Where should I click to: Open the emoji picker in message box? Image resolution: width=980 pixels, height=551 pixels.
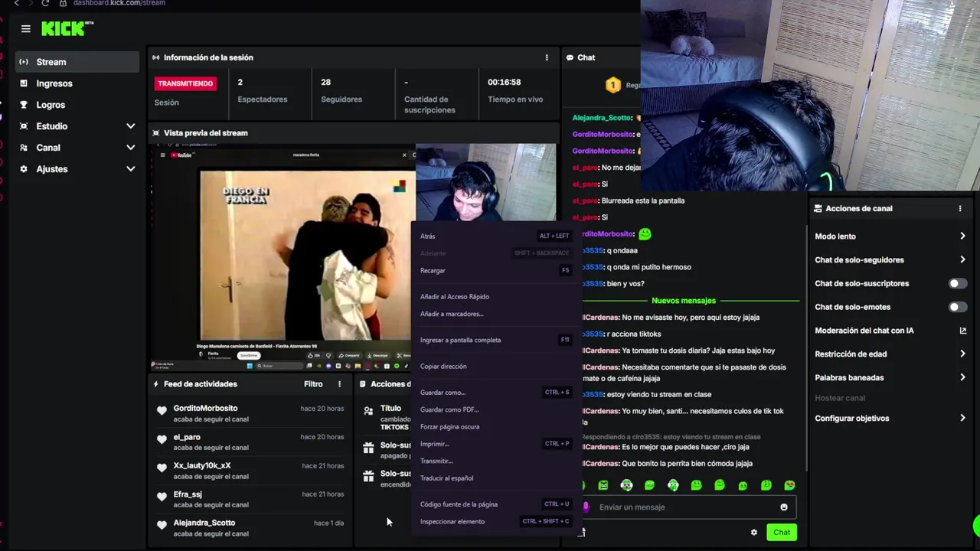(784, 507)
